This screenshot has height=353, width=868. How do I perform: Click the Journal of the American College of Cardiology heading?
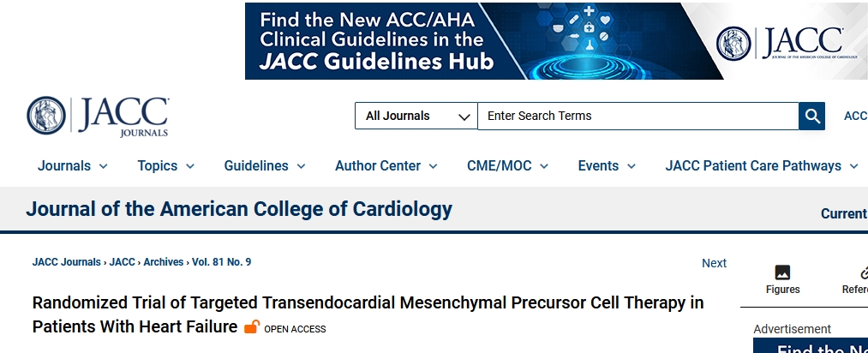(239, 209)
